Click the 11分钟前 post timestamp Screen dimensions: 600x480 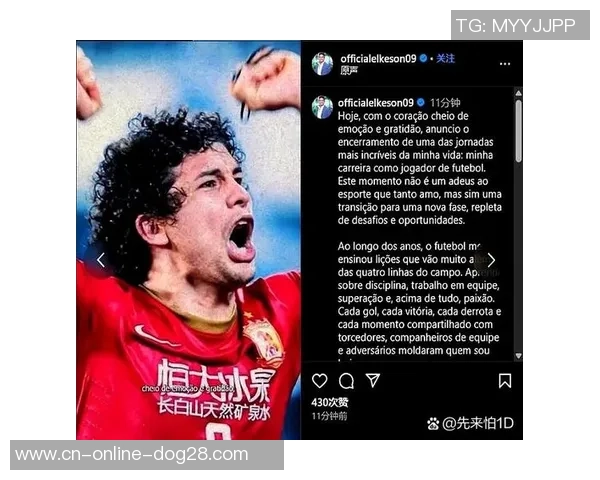pyautogui.click(x=329, y=416)
